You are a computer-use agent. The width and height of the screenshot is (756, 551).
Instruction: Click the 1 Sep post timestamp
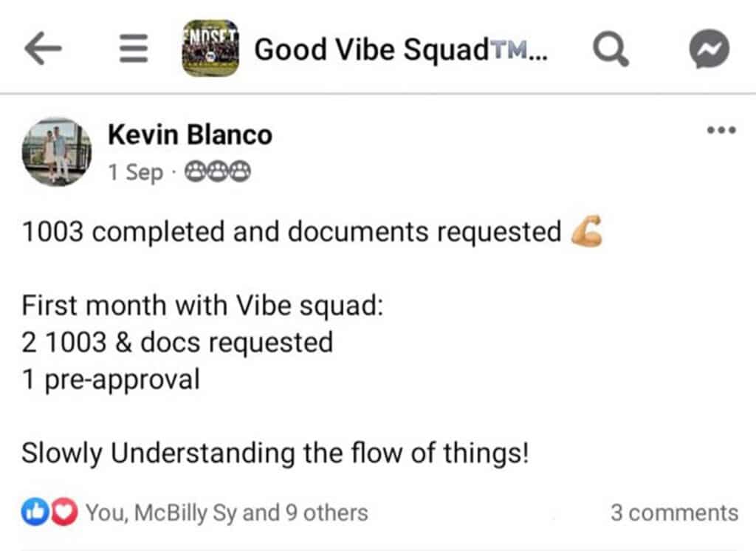tap(136, 172)
